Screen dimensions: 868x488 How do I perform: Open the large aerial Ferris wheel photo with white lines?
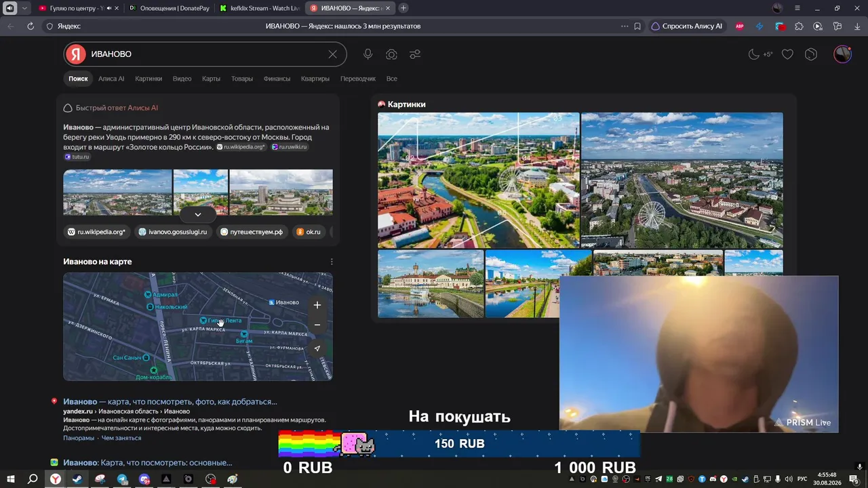[x=479, y=180]
